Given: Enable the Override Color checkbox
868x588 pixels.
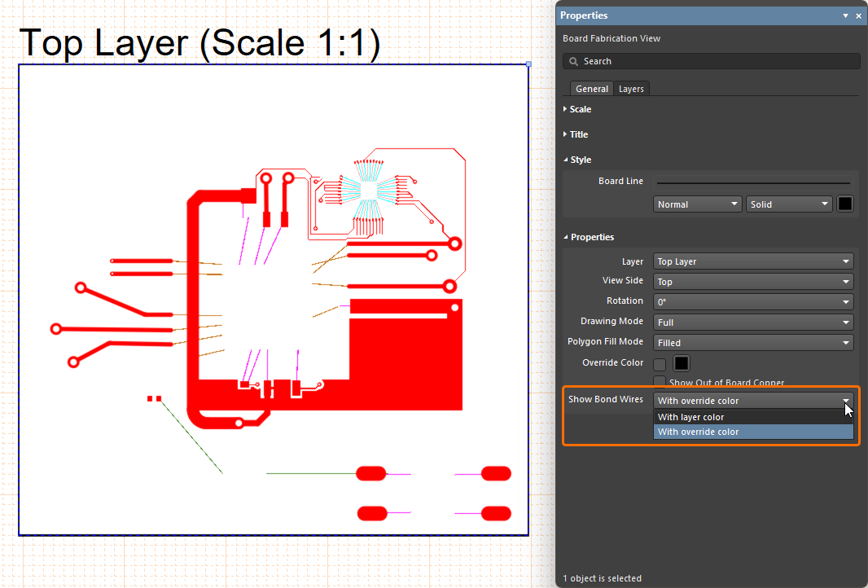Looking at the screenshot, I should tap(660, 364).
